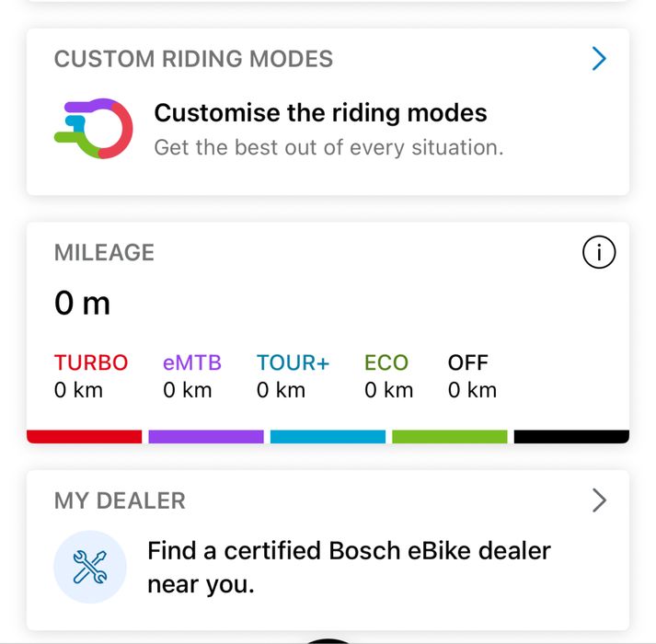Tap the total mileage '0 m' value

point(83,304)
